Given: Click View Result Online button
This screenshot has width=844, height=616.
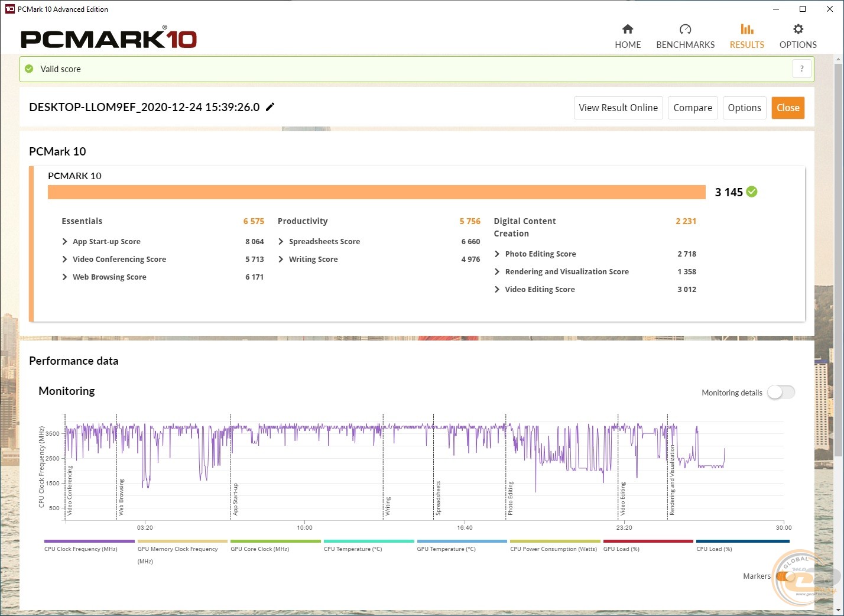Looking at the screenshot, I should [618, 108].
